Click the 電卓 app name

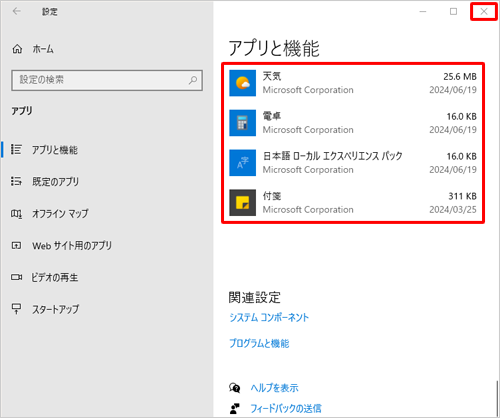point(272,116)
